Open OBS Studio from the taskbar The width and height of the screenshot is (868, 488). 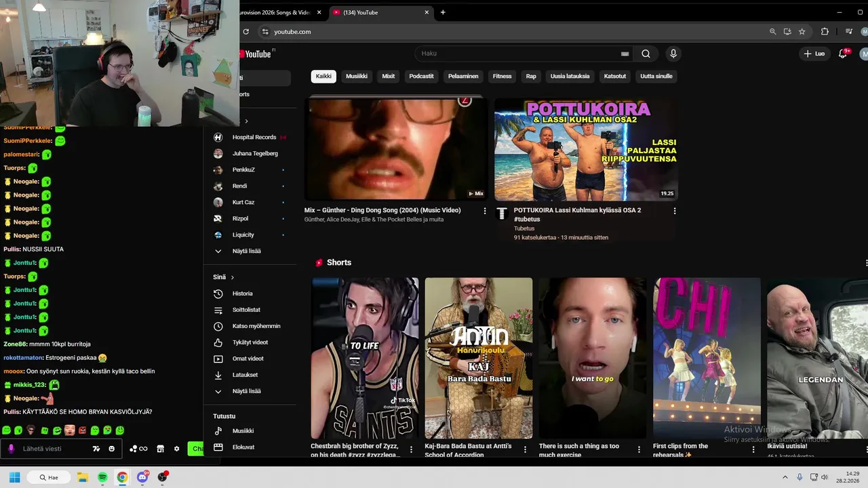(162, 477)
